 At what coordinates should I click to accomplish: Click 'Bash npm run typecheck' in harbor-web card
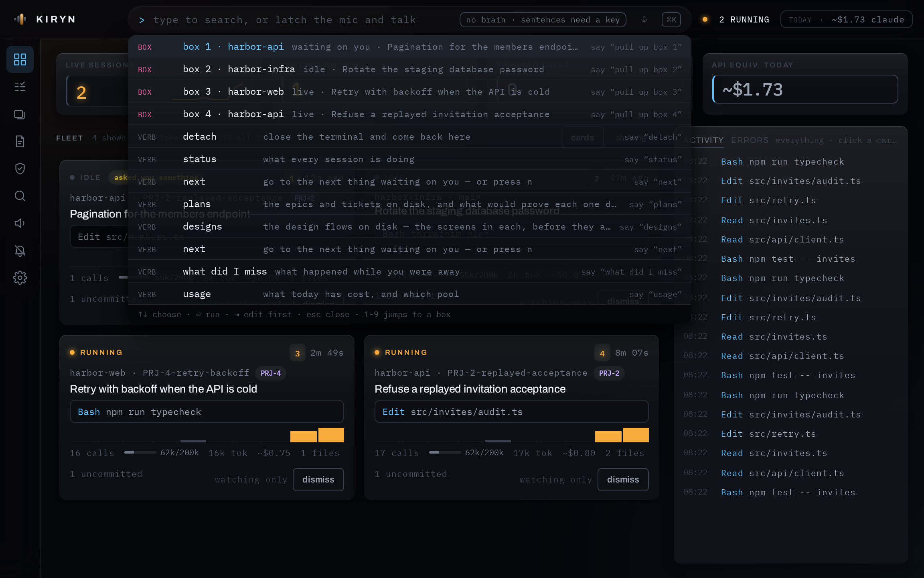(207, 412)
